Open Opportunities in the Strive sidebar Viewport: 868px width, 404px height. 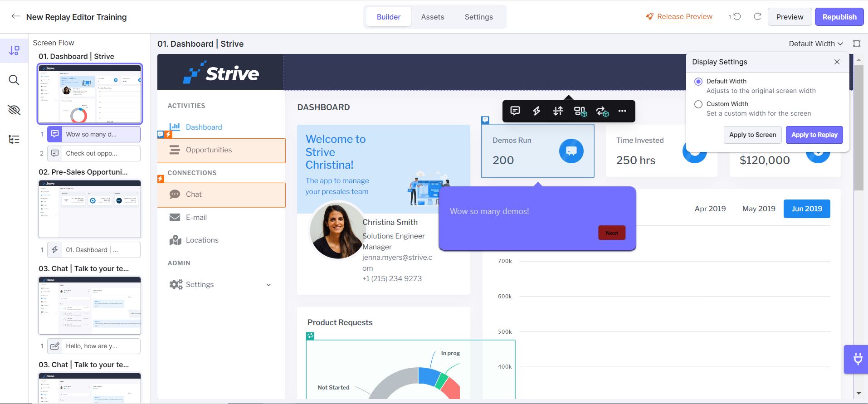tap(221, 150)
